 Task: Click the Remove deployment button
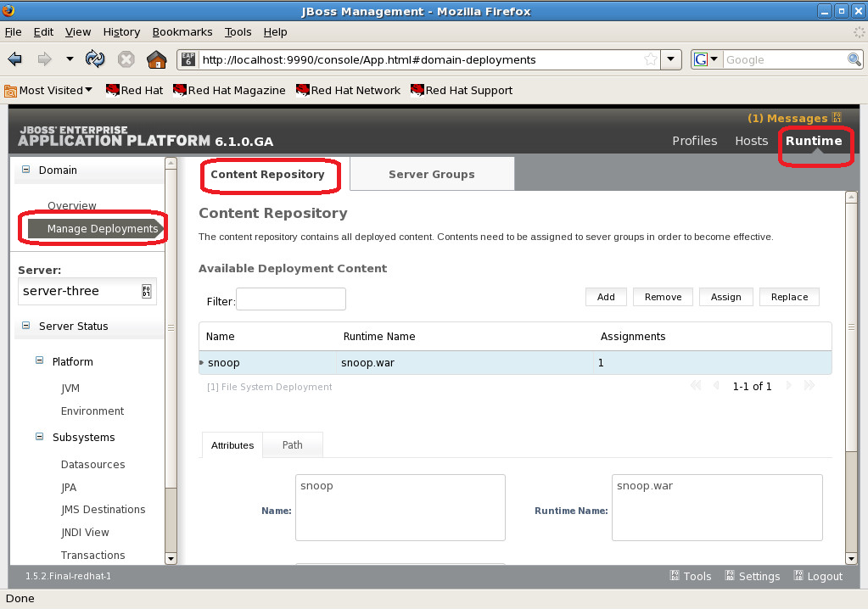[x=664, y=297]
